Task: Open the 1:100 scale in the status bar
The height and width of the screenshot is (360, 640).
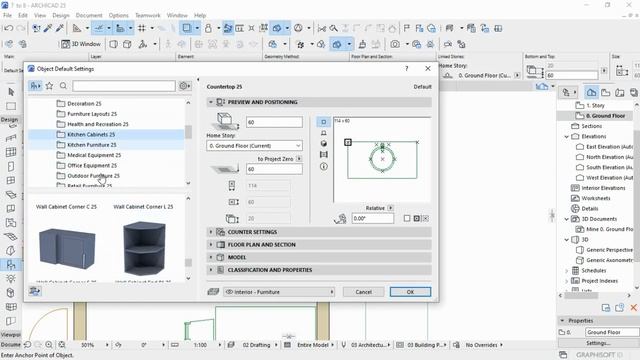Action: coord(200,345)
